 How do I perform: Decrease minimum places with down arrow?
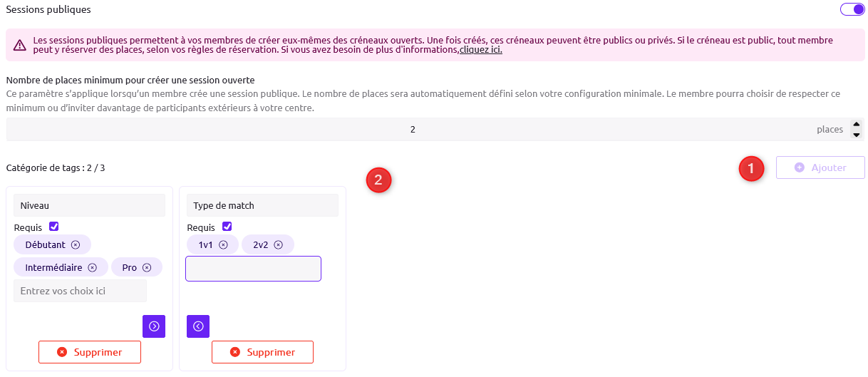point(856,135)
